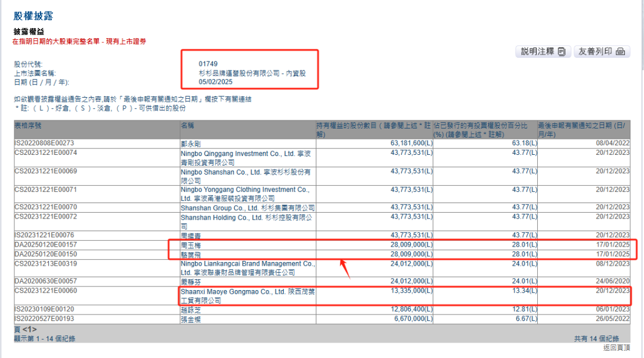Click share count 6,670,000(L)
Viewport: 644px width, 358px height.
click(x=413, y=319)
